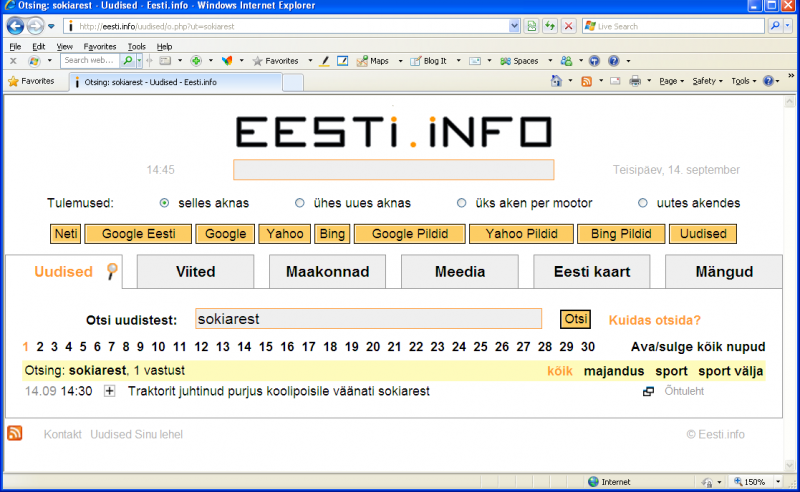The height and width of the screenshot is (492, 800).
Task: Go to results page 15
Action: [x=265, y=347]
